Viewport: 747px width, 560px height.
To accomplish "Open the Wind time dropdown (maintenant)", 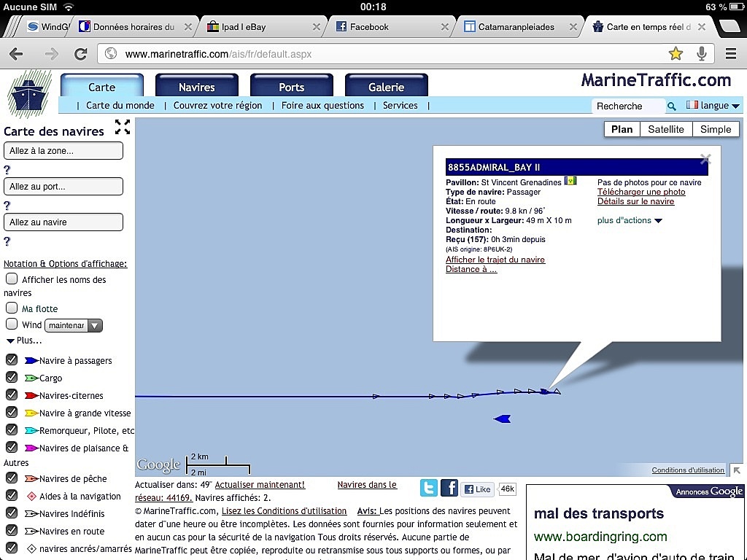I will (74, 325).
